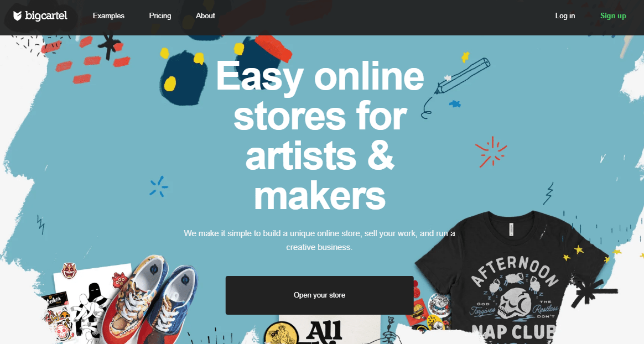Click the tagline paragraph below headline
This screenshot has height=344, width=644.
pos(320,240)
